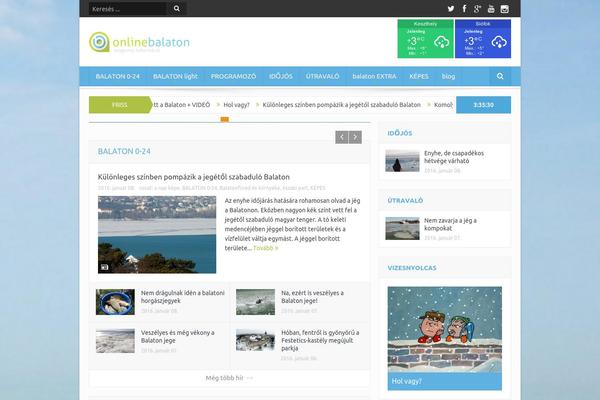Open the large Balaton lake article photo
Screen dimensions: 600x400
pos(157,235)
